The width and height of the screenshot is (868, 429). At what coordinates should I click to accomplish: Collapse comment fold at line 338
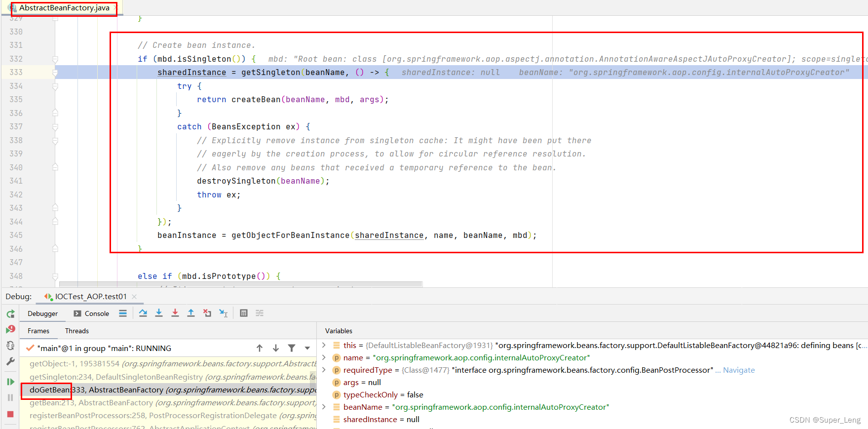coord(55,141)
